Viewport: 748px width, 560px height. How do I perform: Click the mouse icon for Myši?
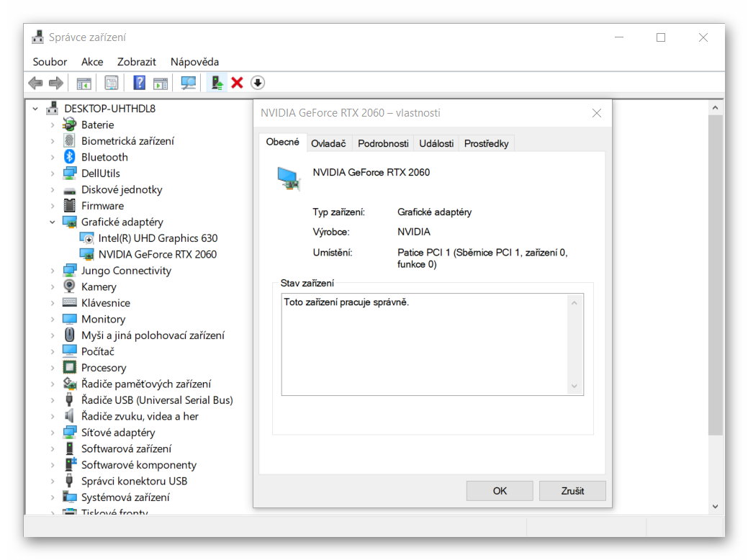[x=70, y=335]
